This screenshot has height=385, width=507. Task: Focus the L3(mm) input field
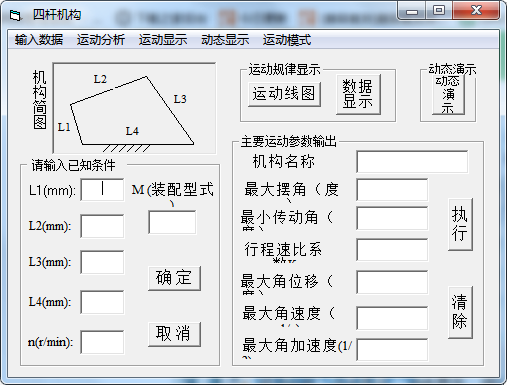pos(102,262)
